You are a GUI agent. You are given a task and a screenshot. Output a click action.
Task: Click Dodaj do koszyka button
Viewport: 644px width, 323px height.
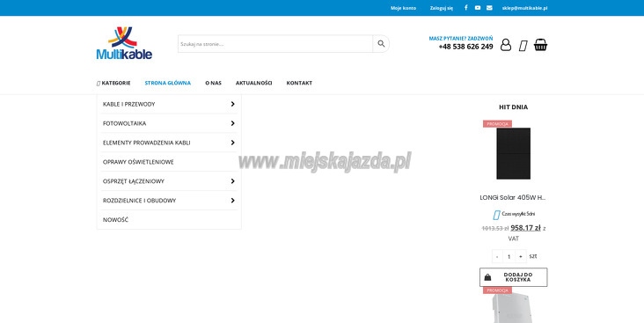[514, 277]
